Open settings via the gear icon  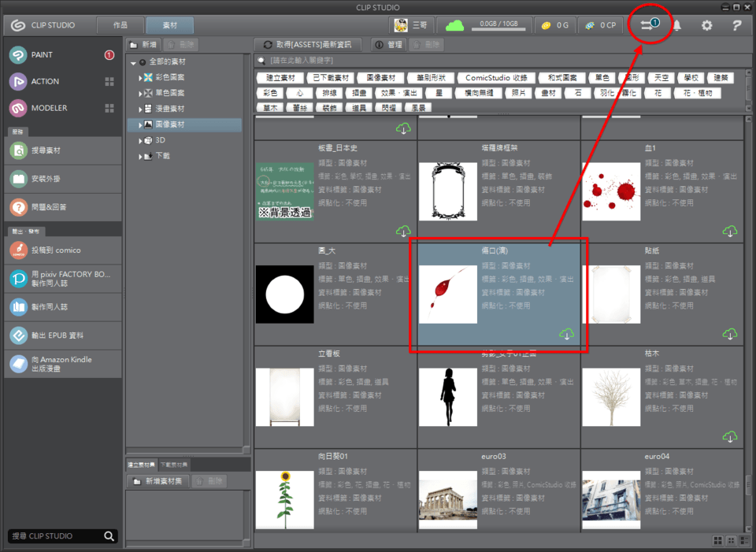(706, 25)
